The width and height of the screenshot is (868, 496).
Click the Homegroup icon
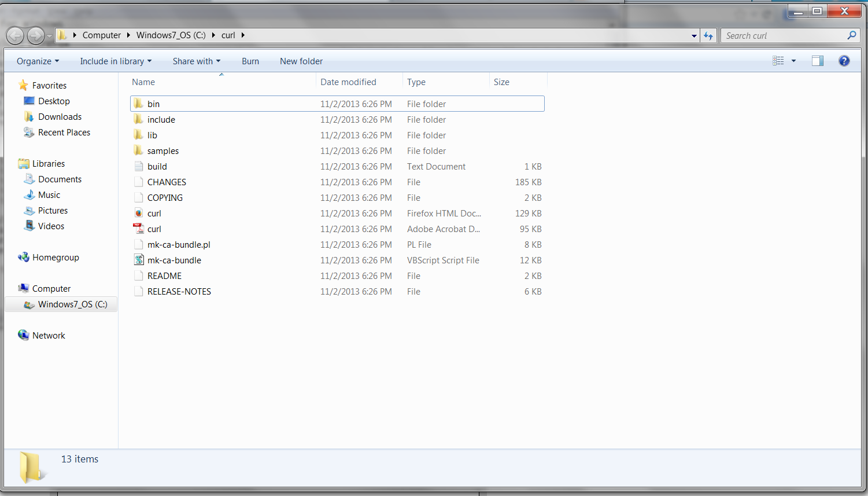click(23, 257)
